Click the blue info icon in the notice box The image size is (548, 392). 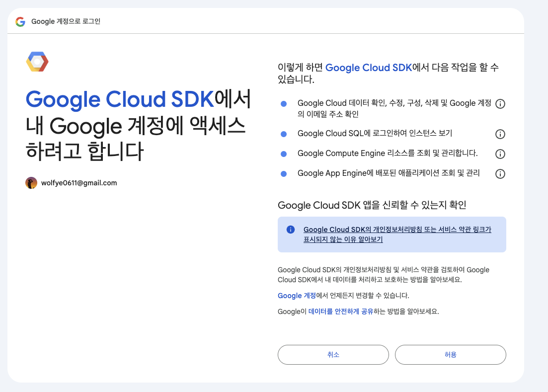[x=291, y=229]
